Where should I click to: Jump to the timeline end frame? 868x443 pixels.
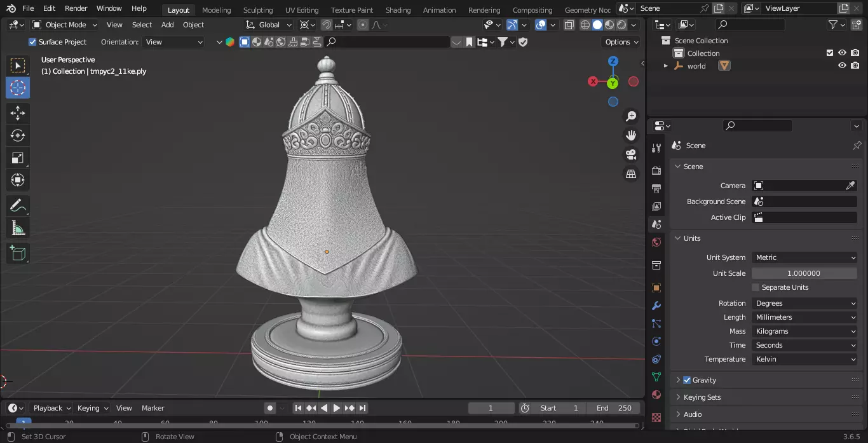click(362, 408)
